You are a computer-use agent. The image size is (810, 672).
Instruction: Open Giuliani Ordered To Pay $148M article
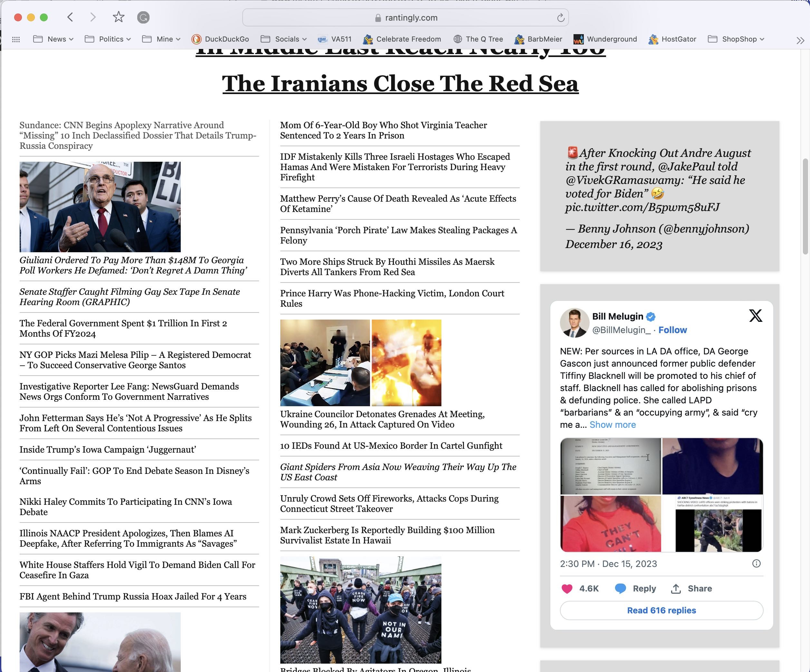click(133, 265)
